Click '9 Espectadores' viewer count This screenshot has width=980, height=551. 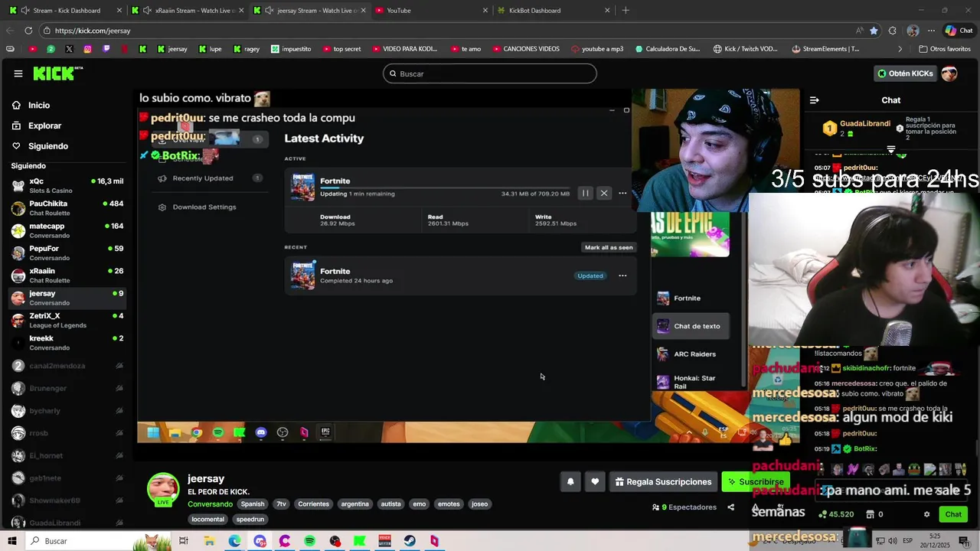click(684, 507)
